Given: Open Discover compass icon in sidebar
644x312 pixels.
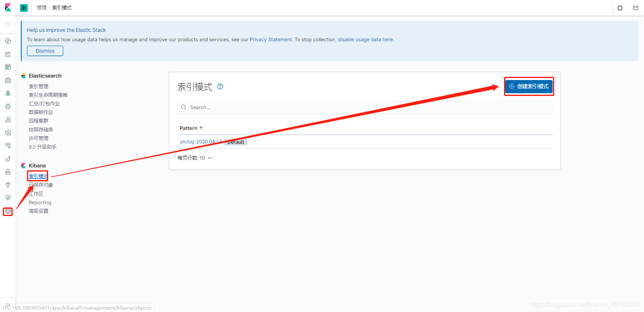Looking at the screenshot, I should pos(8,41).
